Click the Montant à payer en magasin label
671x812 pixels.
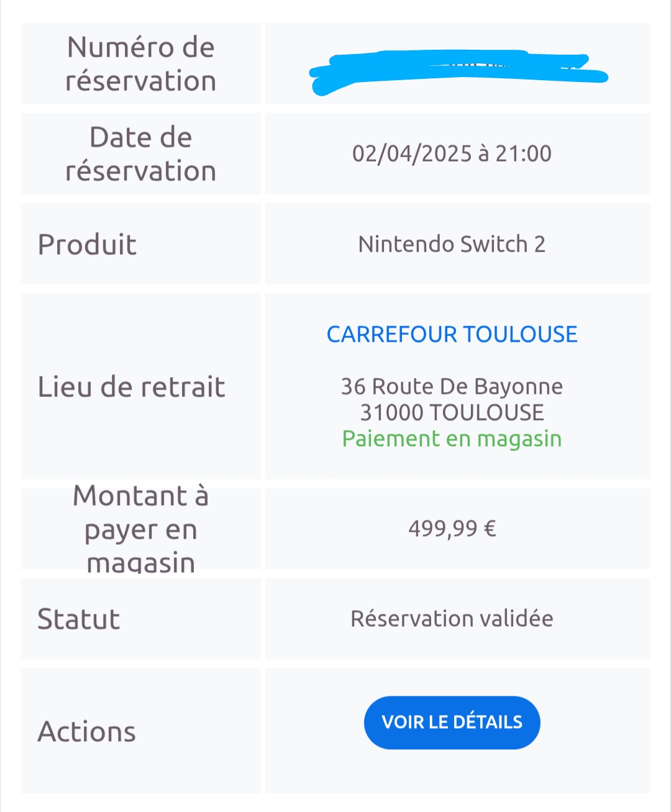(x=141, y=529)
